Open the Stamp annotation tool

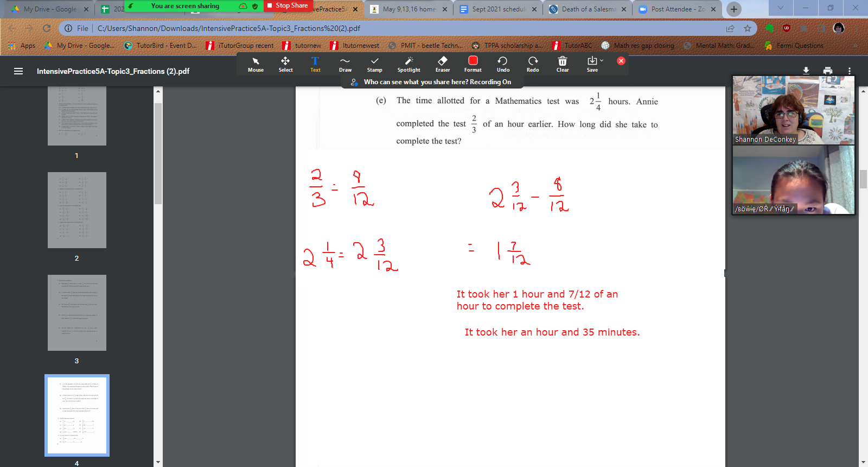pos(374,65)
